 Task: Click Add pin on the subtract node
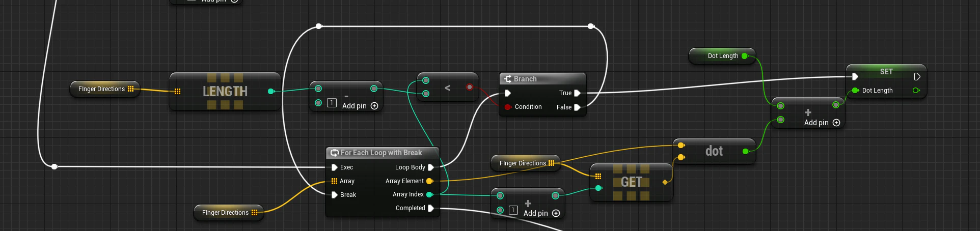pyautogui.click(x=360, y=106)
